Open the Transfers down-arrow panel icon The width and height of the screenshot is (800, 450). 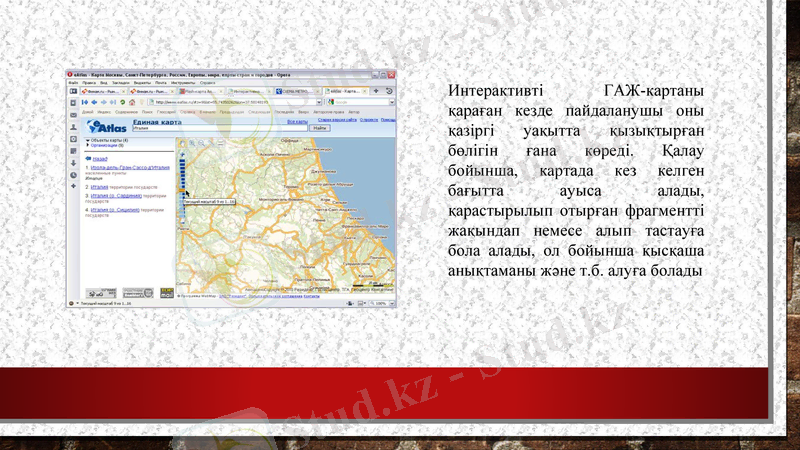click(x=73, y=163)
